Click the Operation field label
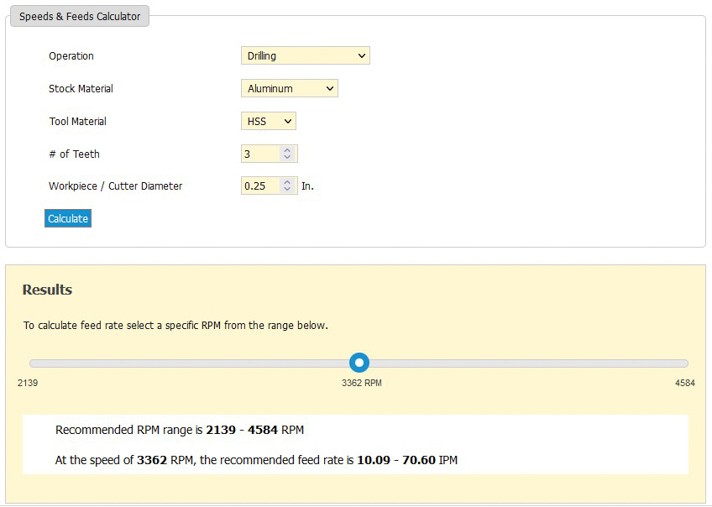The height and width of the screenshot is (507, 712). click(71, 56)
